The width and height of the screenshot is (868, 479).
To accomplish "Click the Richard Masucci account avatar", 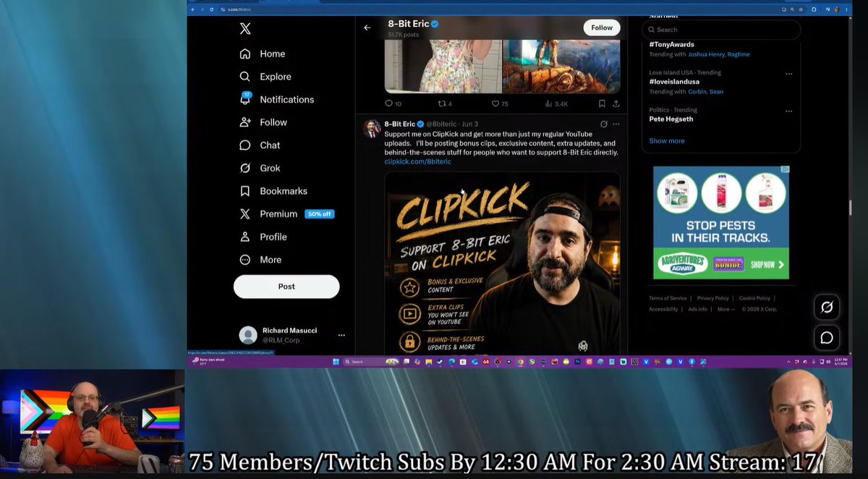I will click(x=248, y=335).
